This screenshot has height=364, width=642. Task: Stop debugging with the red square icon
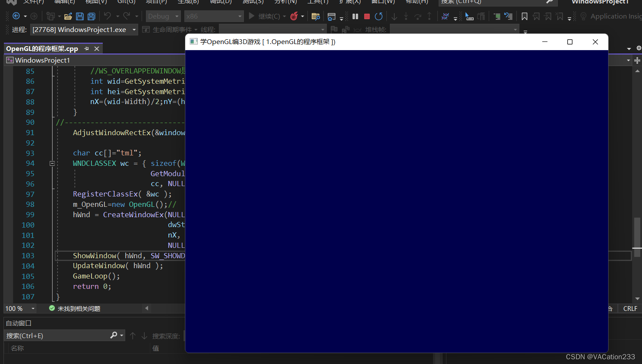[x=367, y=16]
